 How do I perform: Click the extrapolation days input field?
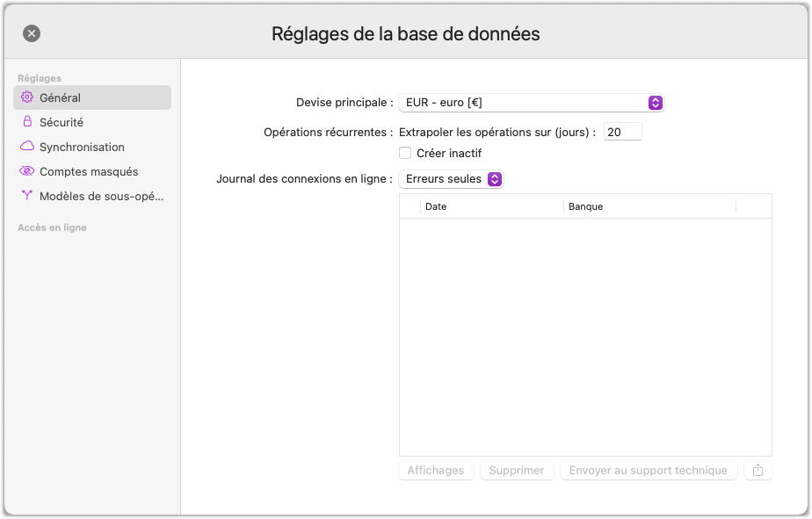click(622, 132)
